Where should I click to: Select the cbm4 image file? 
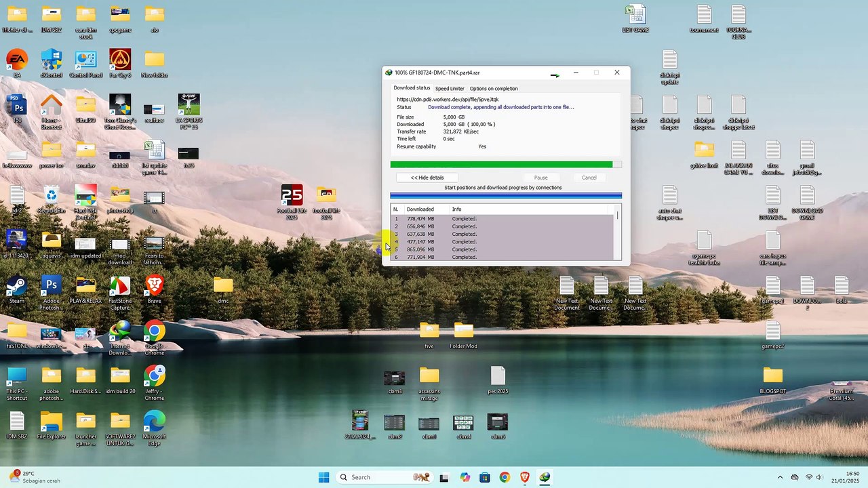click(463, 427)
